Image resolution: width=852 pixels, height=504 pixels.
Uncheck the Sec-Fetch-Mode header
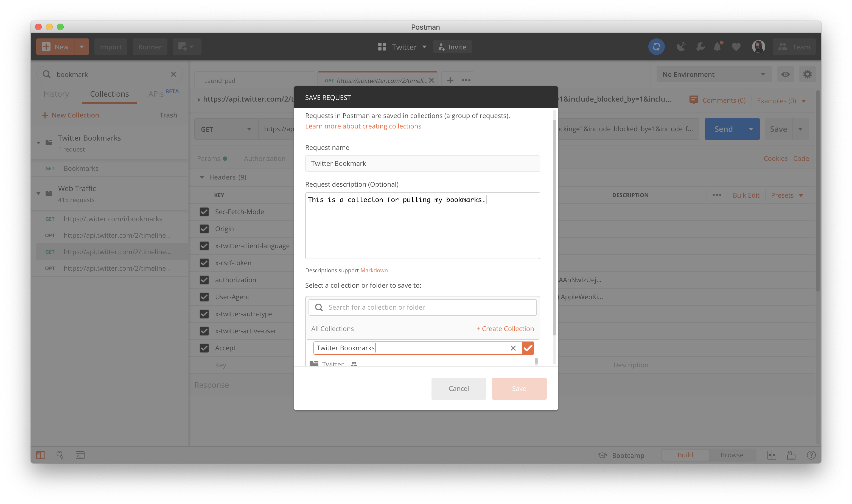click(x=204, y=212)
